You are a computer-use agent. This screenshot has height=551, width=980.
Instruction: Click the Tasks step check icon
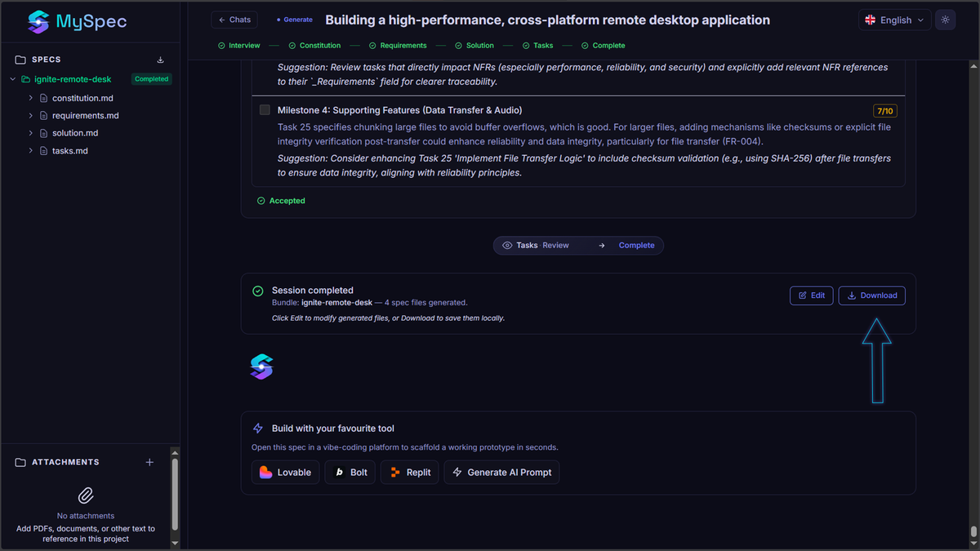click(526, 46)
